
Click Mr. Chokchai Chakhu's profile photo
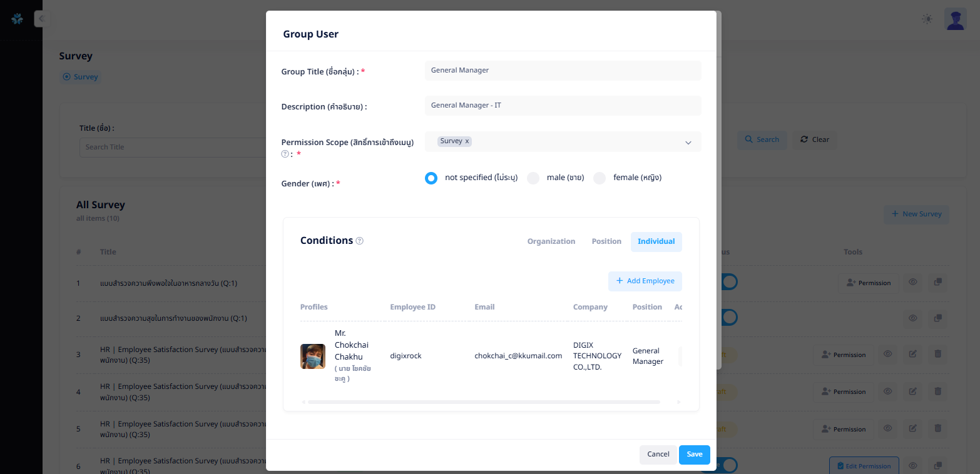point(313,356)
